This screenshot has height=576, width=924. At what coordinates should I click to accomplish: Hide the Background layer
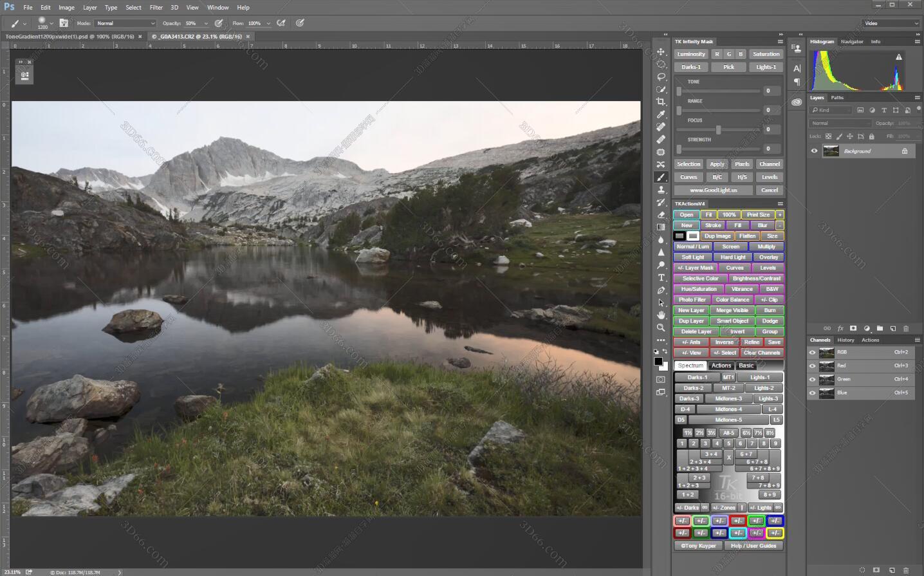click(814, 150)
